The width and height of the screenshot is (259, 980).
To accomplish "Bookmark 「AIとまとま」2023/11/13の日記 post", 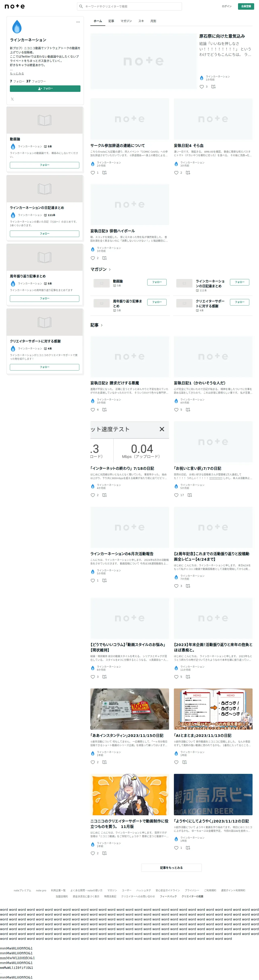I will click(184, 762).
